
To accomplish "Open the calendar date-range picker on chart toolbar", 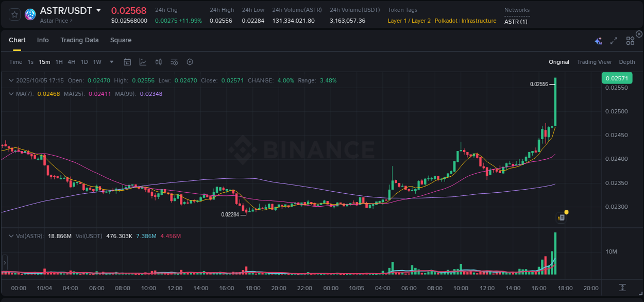I will tap(127, 62).
